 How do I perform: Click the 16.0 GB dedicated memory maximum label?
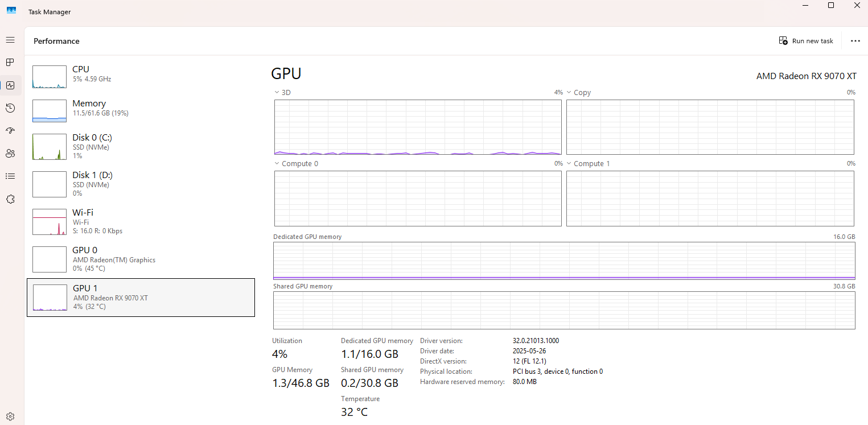pos(844,237)
